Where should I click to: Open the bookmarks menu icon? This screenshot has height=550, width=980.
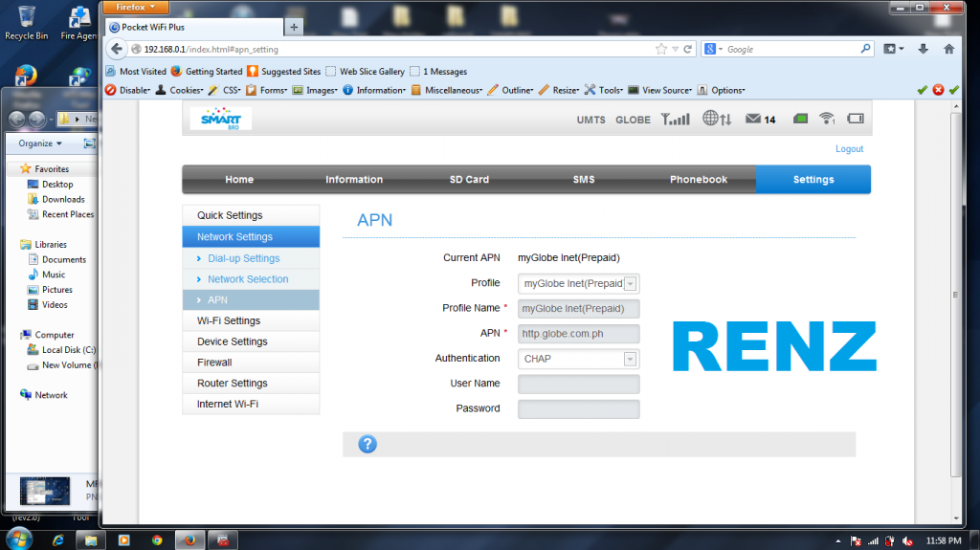coord(893,49)
